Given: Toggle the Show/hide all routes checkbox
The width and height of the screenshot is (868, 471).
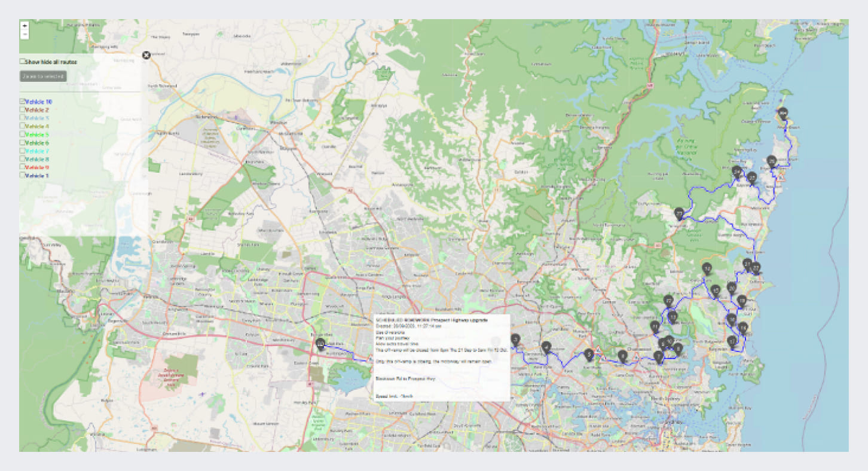Looking at the screenshot, I should [x=23, y=62].
